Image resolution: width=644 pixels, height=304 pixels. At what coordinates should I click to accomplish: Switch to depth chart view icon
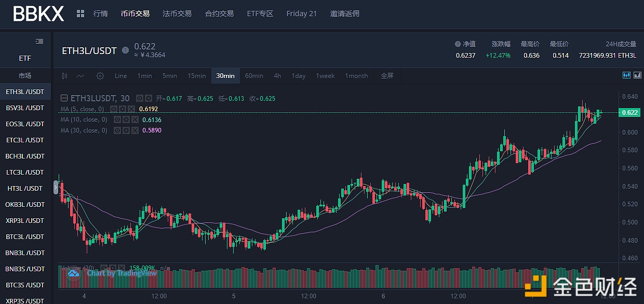tap(637, 75)
